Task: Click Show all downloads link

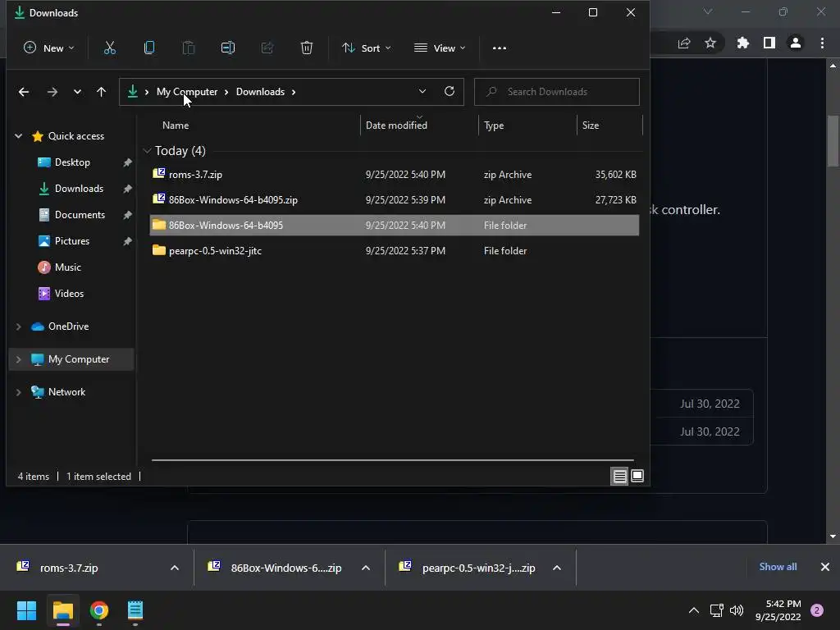Action: 778,567
